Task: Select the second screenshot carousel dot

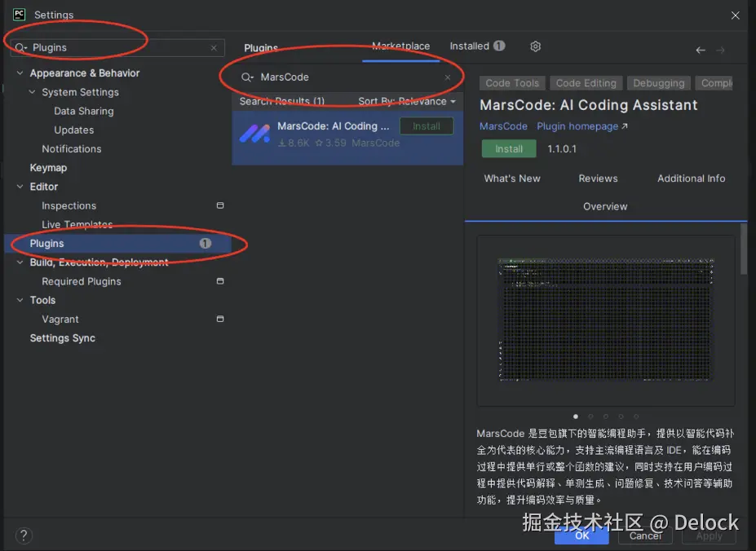Action: point(590,416)
